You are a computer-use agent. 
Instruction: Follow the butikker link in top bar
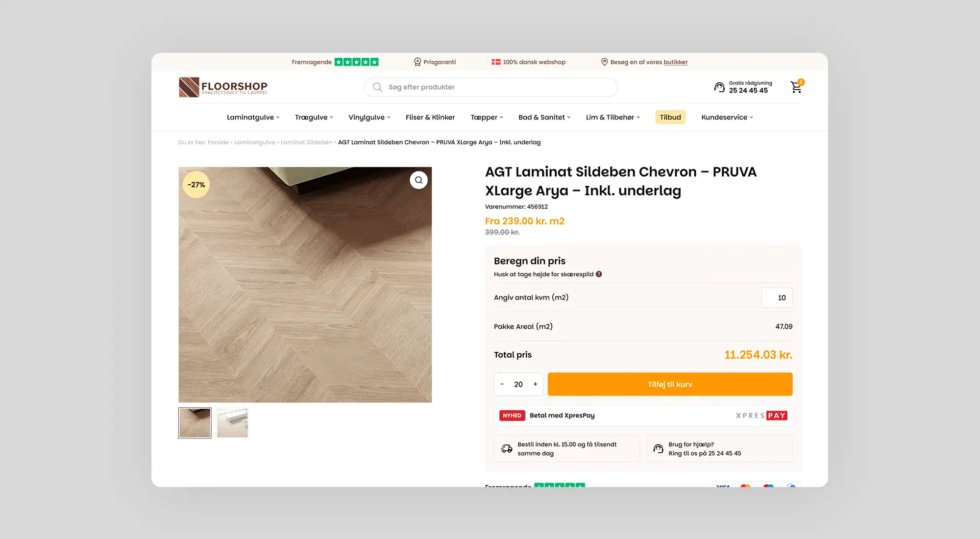click(675, 62)
